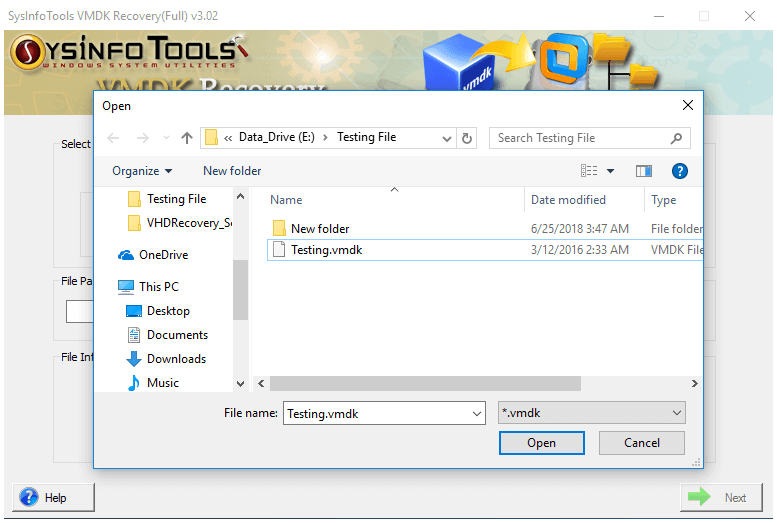The width and height of the screenshot is (777, 523).
Task: Click the search magnifier icon
Action: coord(677,138)
